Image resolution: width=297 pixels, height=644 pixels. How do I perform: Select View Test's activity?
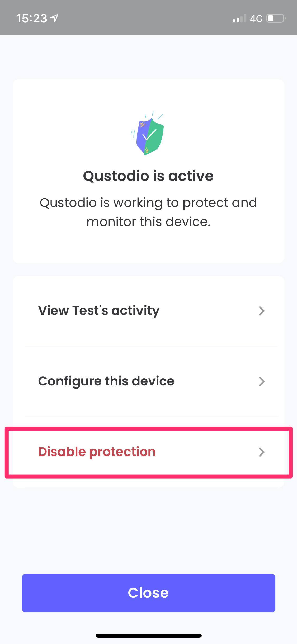pyautogui.click(x=99, y=311)
